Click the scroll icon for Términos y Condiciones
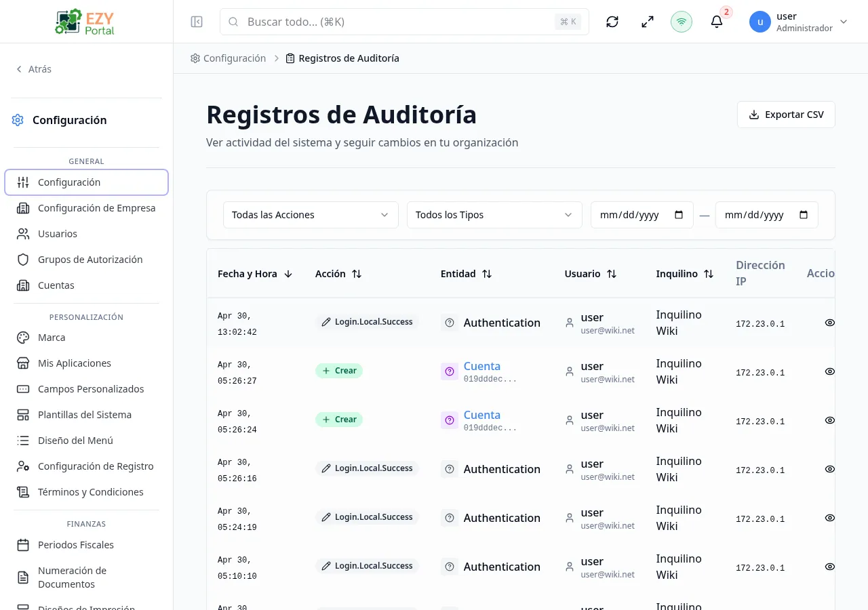 point(23,492)
